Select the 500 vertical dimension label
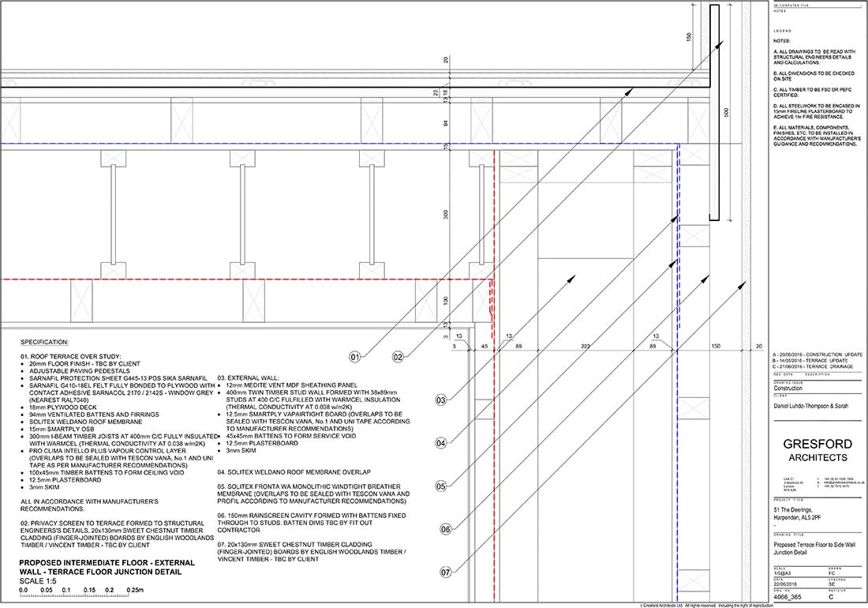 tap(726, 113)
